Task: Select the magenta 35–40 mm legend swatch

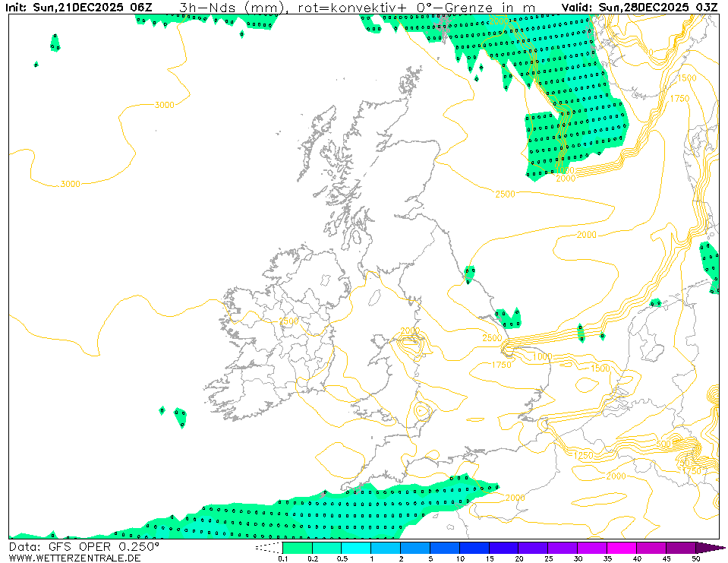Action: [x=622, y=548]
